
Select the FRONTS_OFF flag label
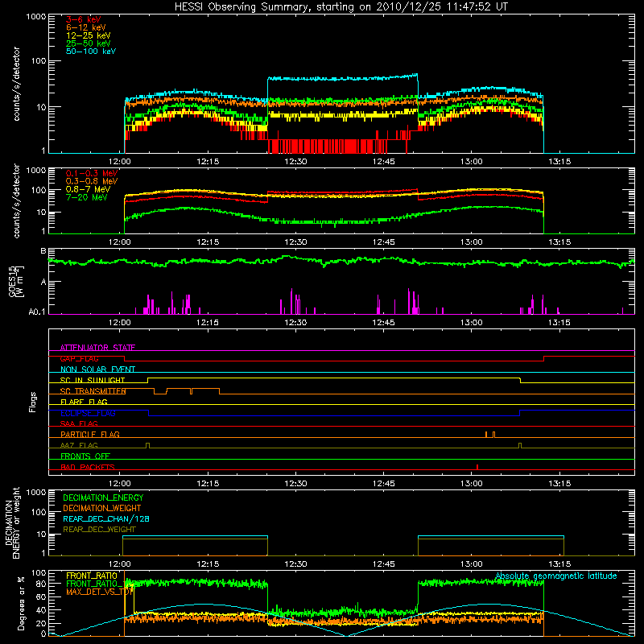pos(85,456)
